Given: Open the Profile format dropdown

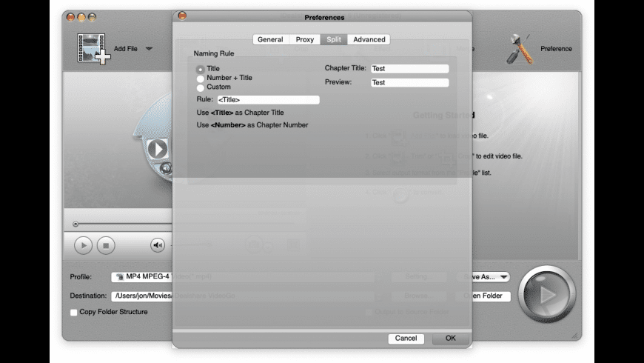Looking at the screenshot, I should point(379,276).
